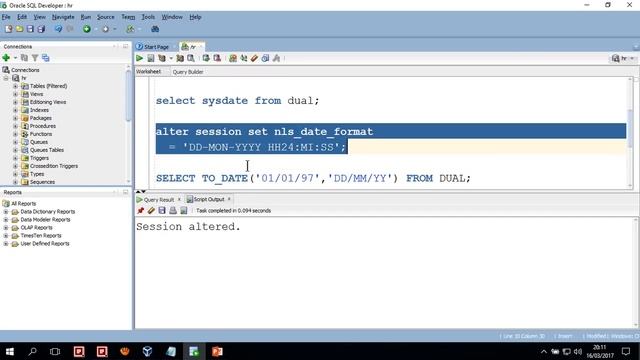Switch to the Start Page tab
This screenshot has width=640, height=360.
click(153, 47)
